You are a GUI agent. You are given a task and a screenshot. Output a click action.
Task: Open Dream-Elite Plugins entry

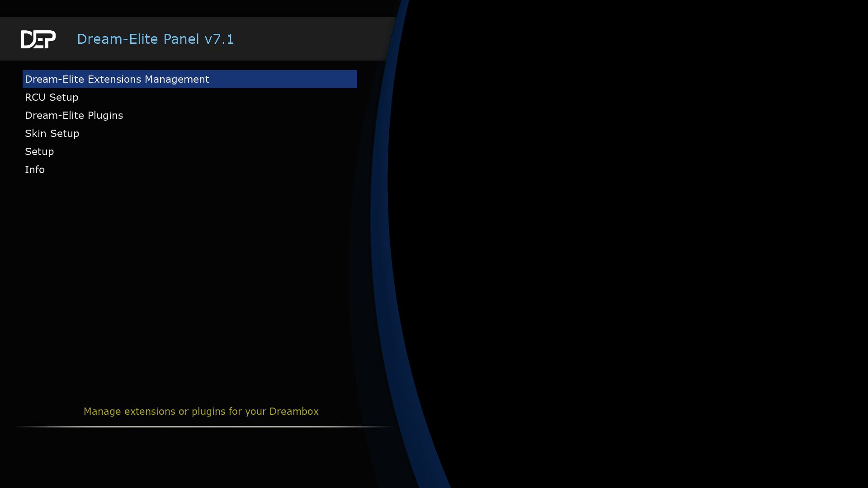tap(74, 115)
